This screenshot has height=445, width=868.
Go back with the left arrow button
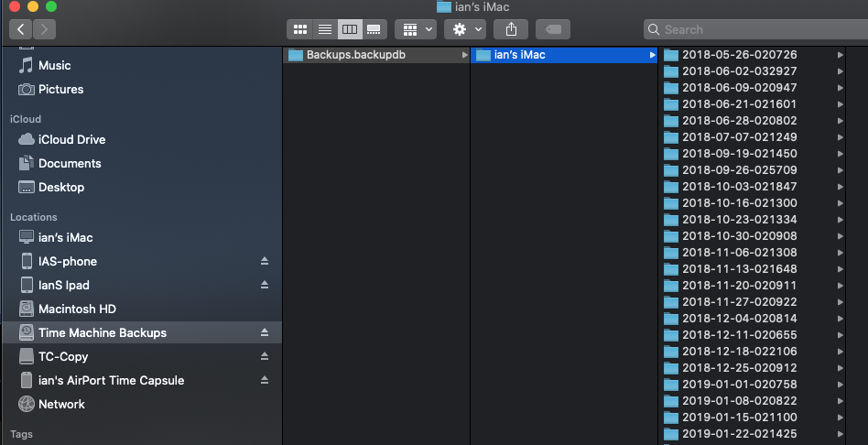[21, 29]
